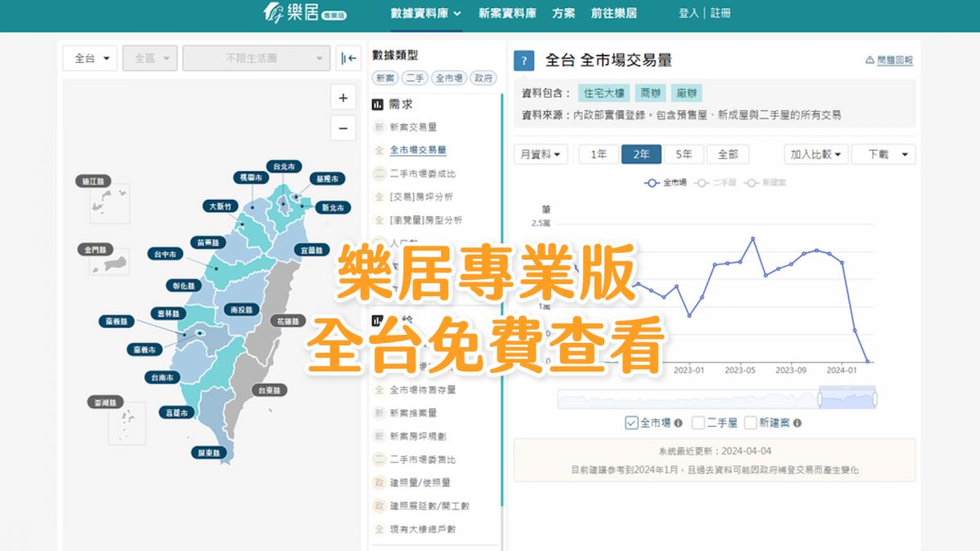980x551 pixels.
Task: Click info icon next to 全市場 checkbox
Action: tap(678, 423)
